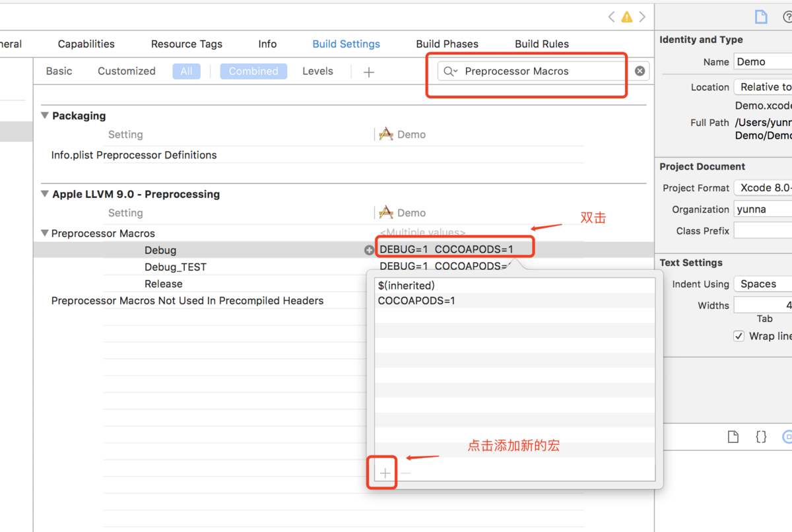This screenshot has width=792, height=532.
Task: Open the File inspector icon
Action: tap(762, 17)
